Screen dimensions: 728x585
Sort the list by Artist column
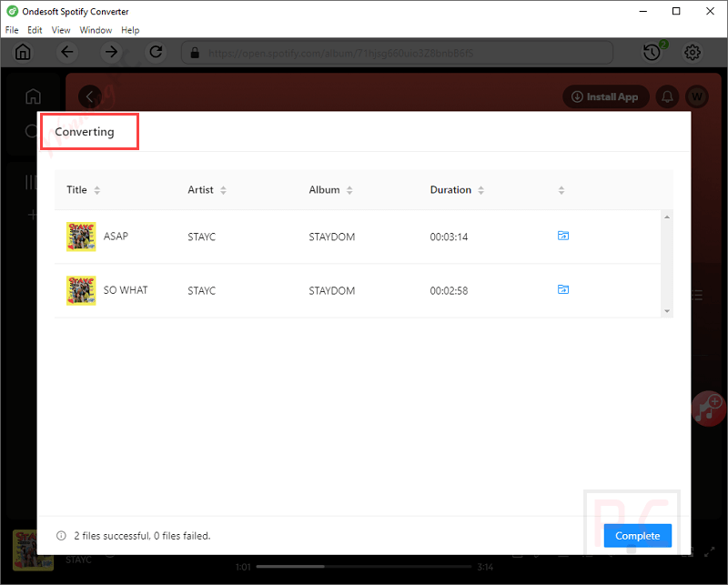pos(223,190)
